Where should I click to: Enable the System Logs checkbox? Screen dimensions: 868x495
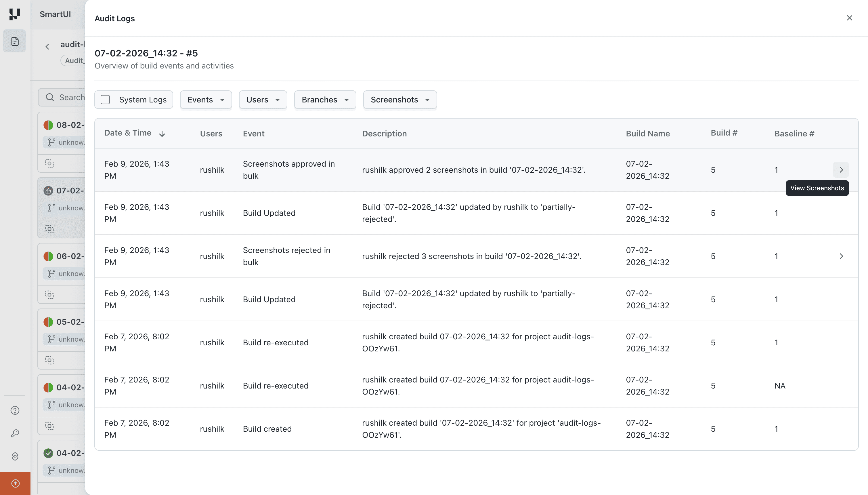tap(105, 99)
